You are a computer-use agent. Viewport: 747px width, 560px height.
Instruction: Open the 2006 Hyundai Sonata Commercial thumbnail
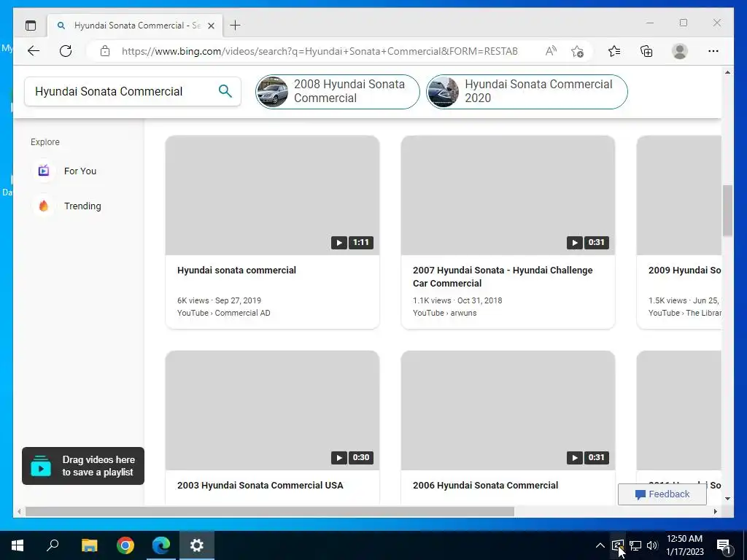pos(508,411)
